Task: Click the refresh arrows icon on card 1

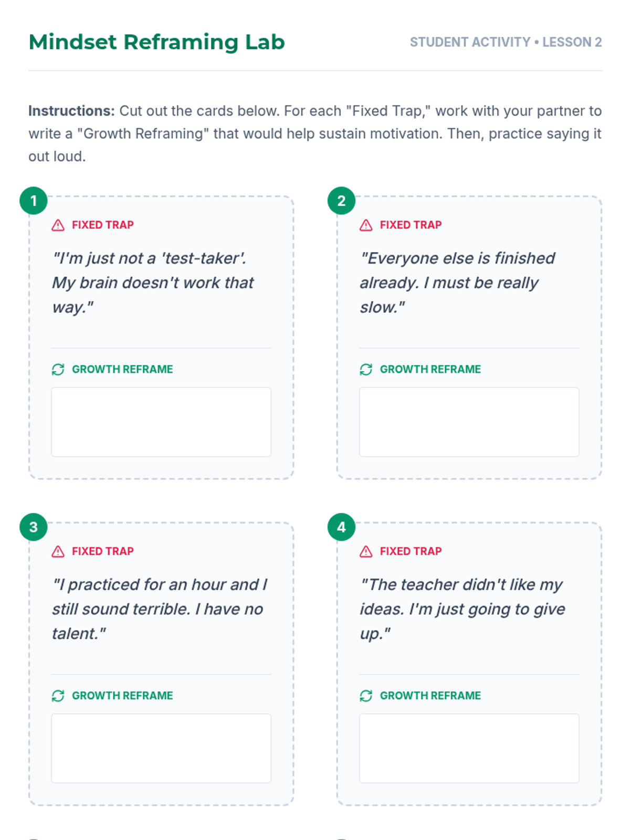Action: pos(58,370)
